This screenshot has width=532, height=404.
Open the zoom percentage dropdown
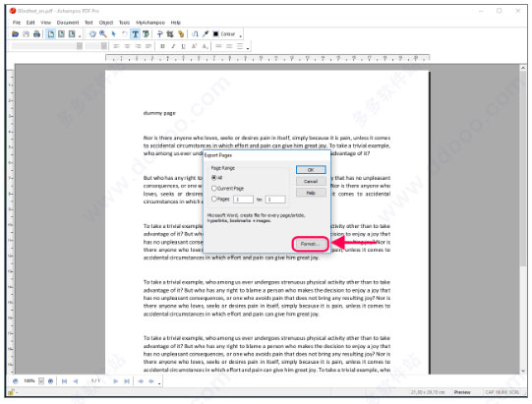pyautogui.click(x=41, y=381)
